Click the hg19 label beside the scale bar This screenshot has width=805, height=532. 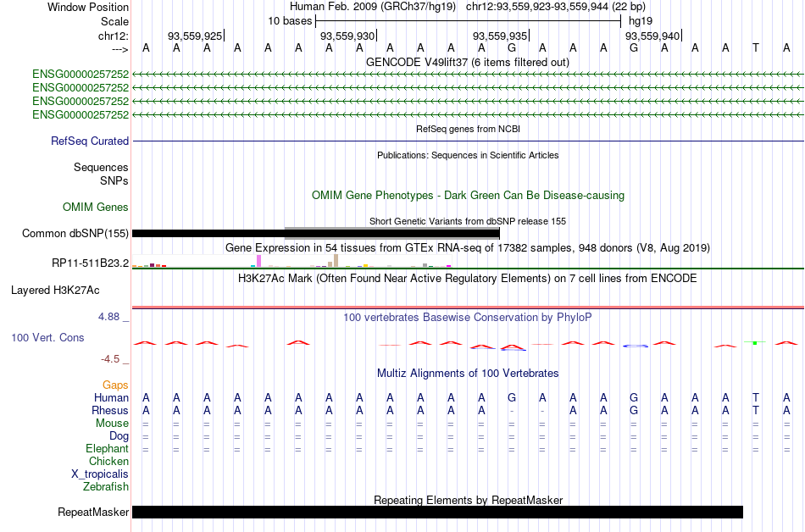tap(641, 21)
